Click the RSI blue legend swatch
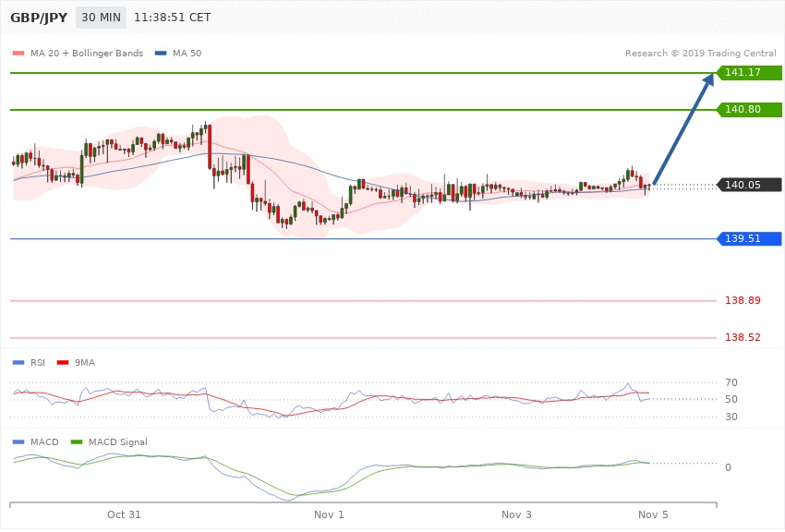785x532 pixels. [18, 362]
